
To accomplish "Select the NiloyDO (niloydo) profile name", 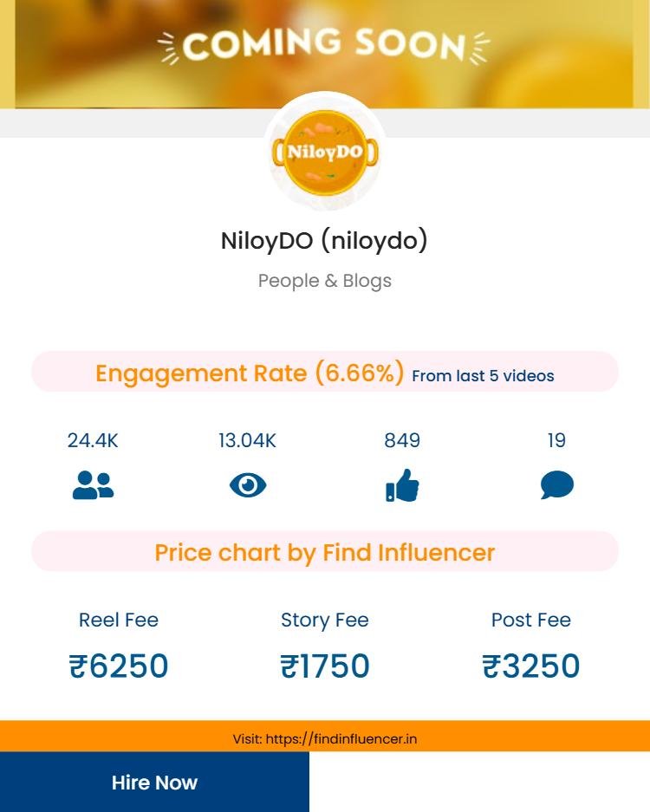I will pyautogui.click(x=325, y=240).
